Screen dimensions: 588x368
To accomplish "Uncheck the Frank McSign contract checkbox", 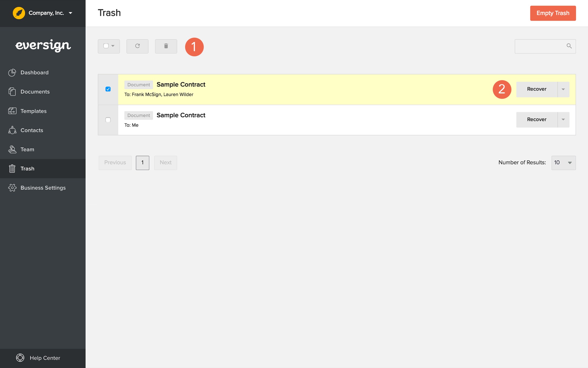I will (x=108, y=89).
